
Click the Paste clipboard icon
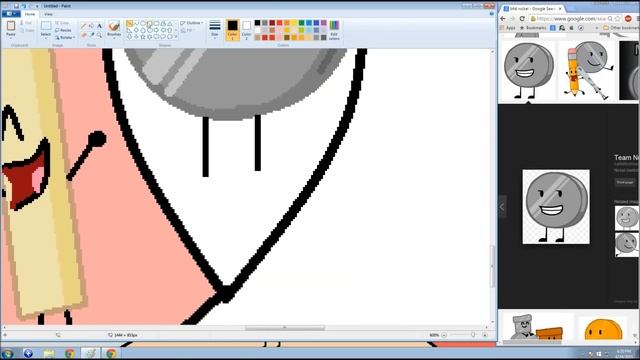(11, 26)
